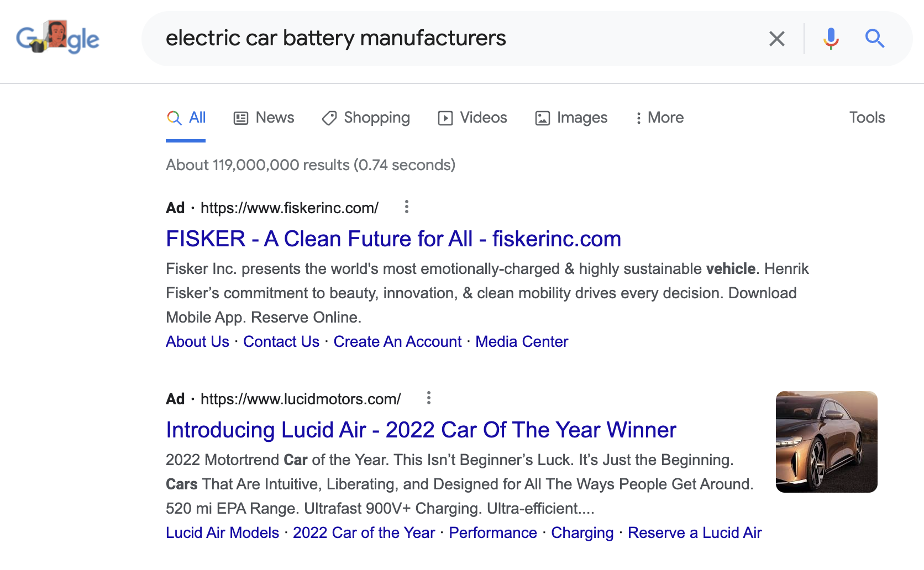Switch to the Shopping tab

(366, 118)
